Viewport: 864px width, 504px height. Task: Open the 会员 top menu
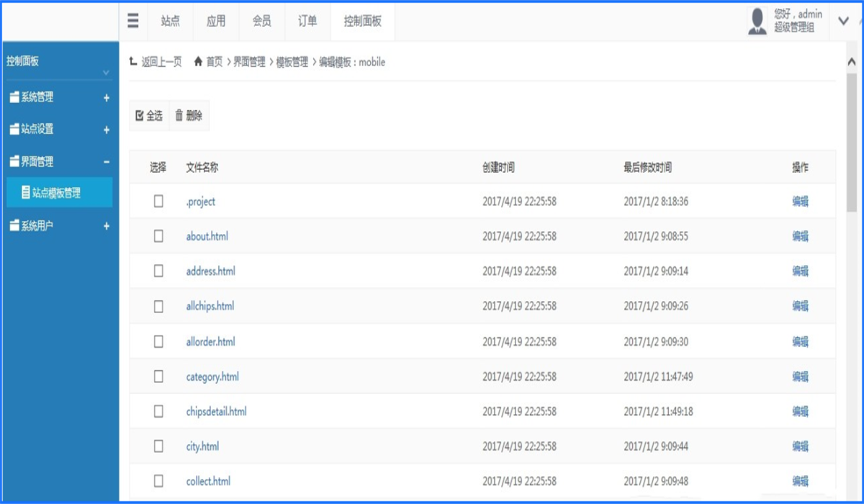[262, 22]
